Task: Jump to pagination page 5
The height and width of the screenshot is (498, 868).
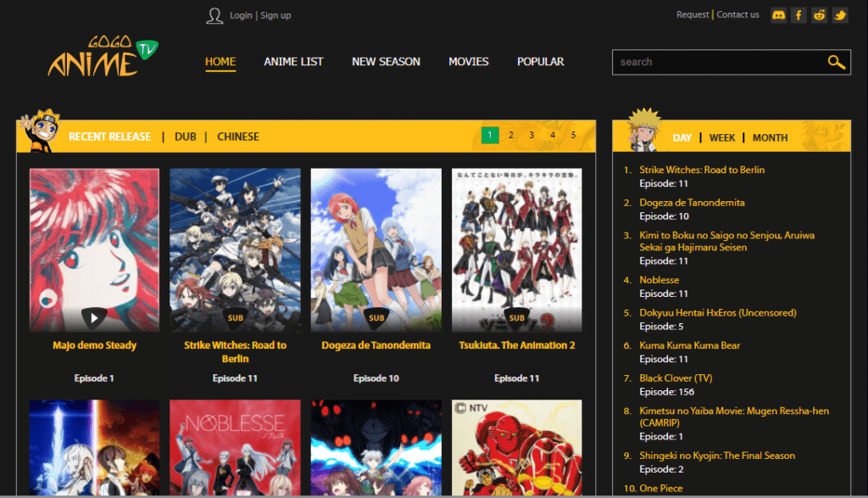Action: 573,135
